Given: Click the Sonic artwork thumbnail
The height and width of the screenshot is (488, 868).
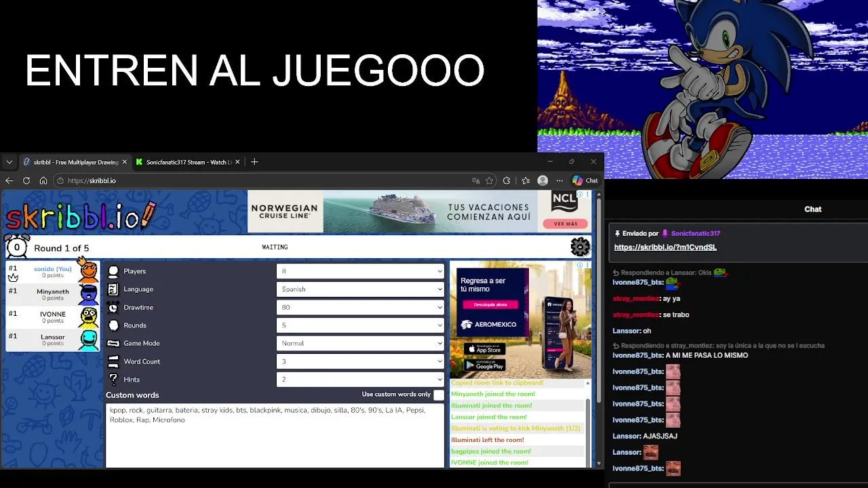Looking at the screenshot, I should pyautogui.click(x=703, y=89).
